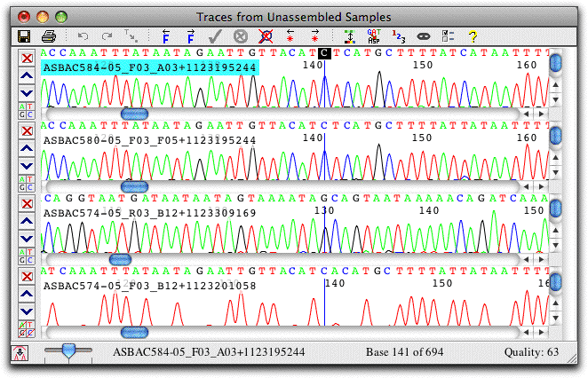Move ASBAC584 trace down with arrow

(27, 93)
